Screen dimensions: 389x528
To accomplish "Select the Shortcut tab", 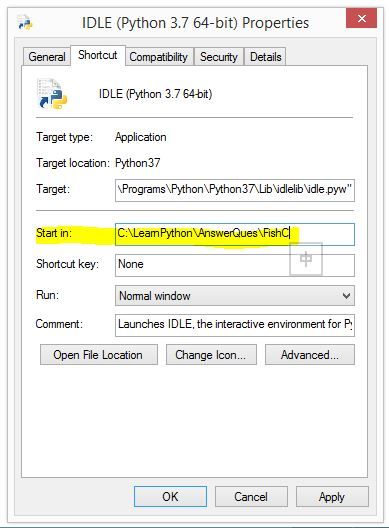I will 98,55.
